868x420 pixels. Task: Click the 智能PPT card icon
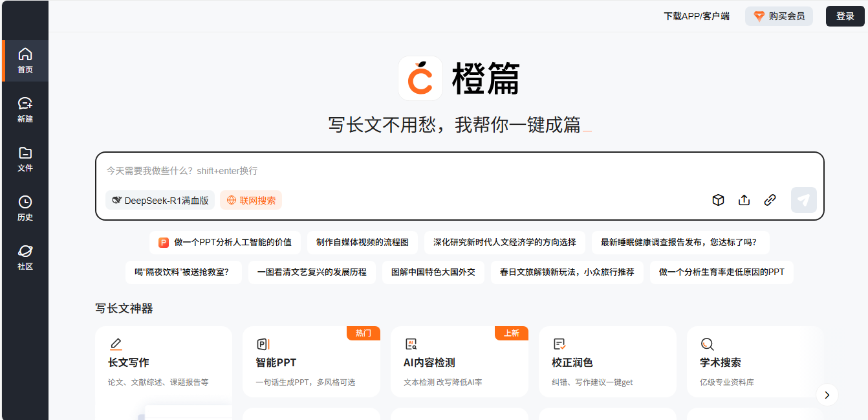pyautogui.click(x=263, y=344)
